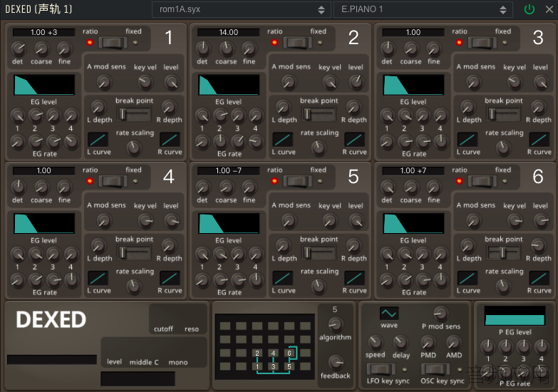Click operator 1 coarse knob
This screenshot has height=392, width=558.
(41, 48)
